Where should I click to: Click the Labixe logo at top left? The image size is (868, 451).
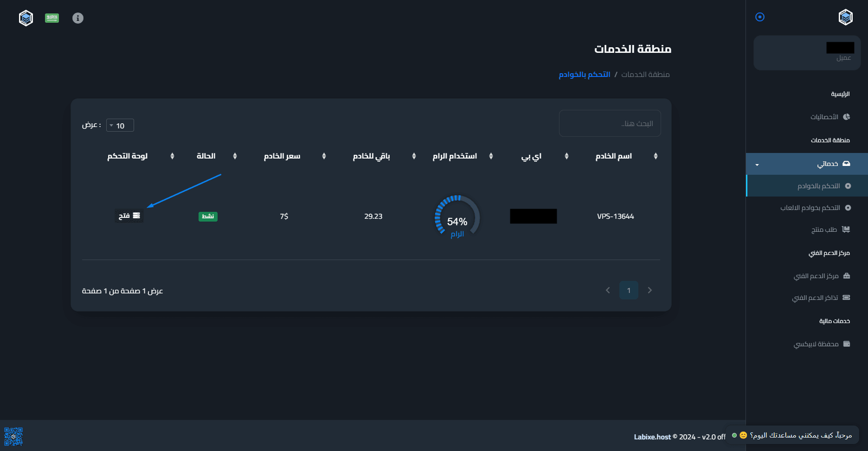click(26, 18)
